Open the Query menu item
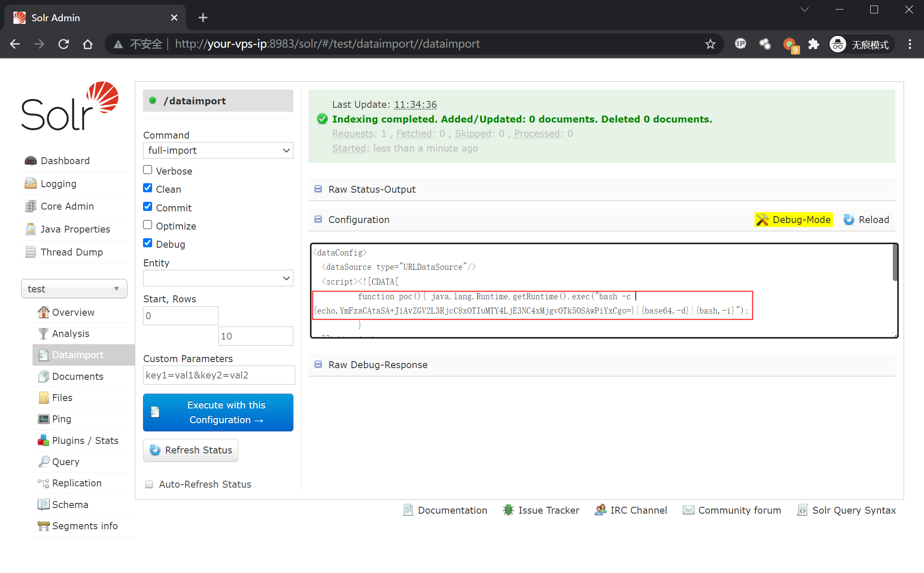Image resolution: width=924 pixels, height=573 pixels. (65, 462)
